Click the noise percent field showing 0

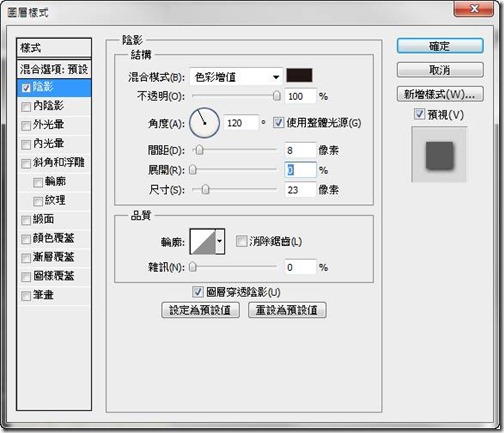click(300, 267)
